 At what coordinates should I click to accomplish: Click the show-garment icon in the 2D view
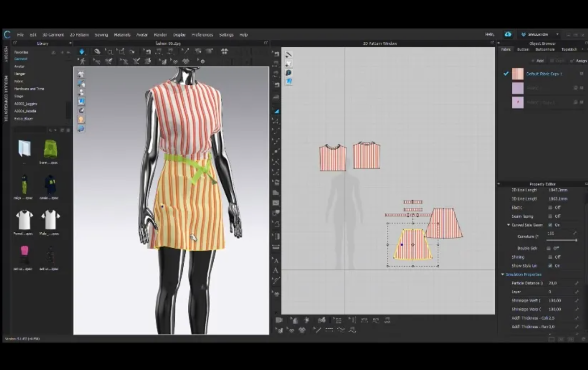pos(289,64)
